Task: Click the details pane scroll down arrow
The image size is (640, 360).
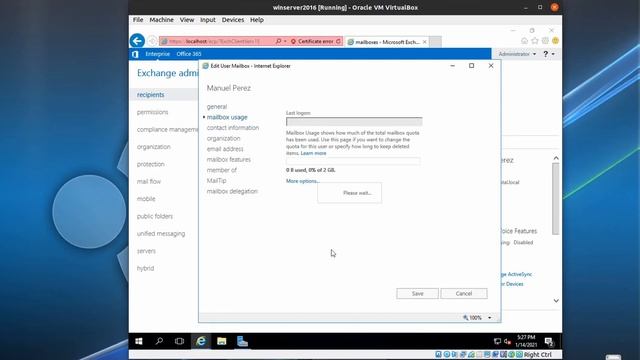Action: [556, 301]
